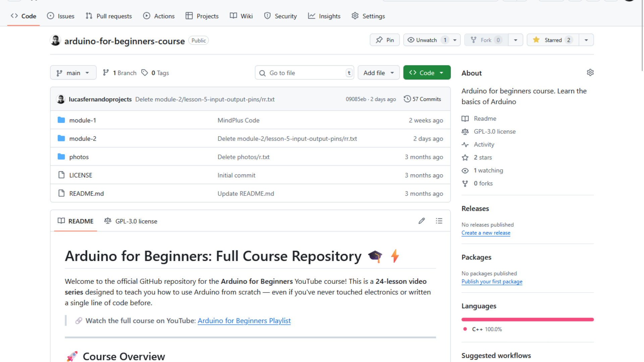Expand the Add file dropdown
Viewport: 644px width, 362px height.
tap(379, 73)
